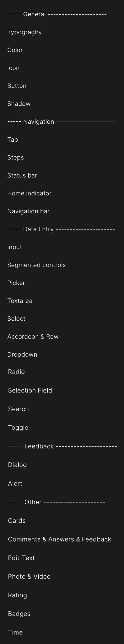
Task: Open the Steps page
Action: [x=16, y=158]
